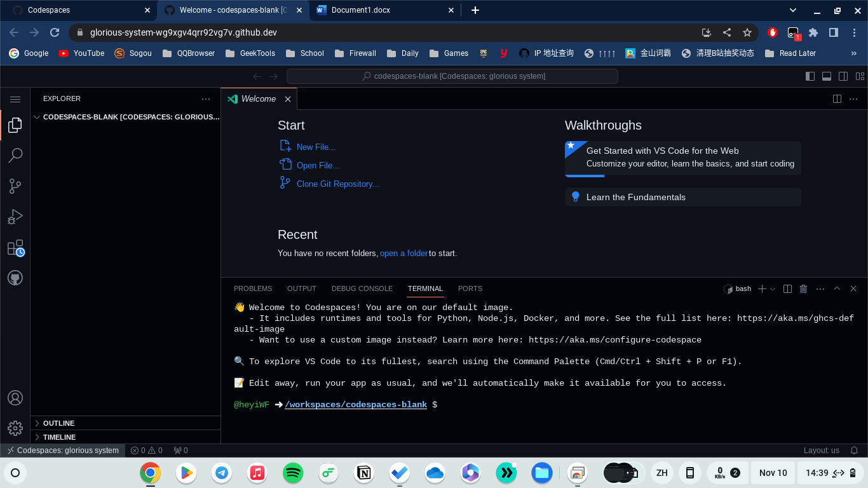Maximize the panel size with chevron up

click(837, 288)
